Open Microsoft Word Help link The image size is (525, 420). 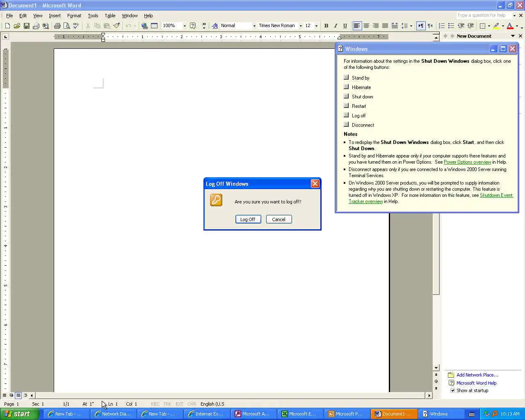[x=476, y=383]
